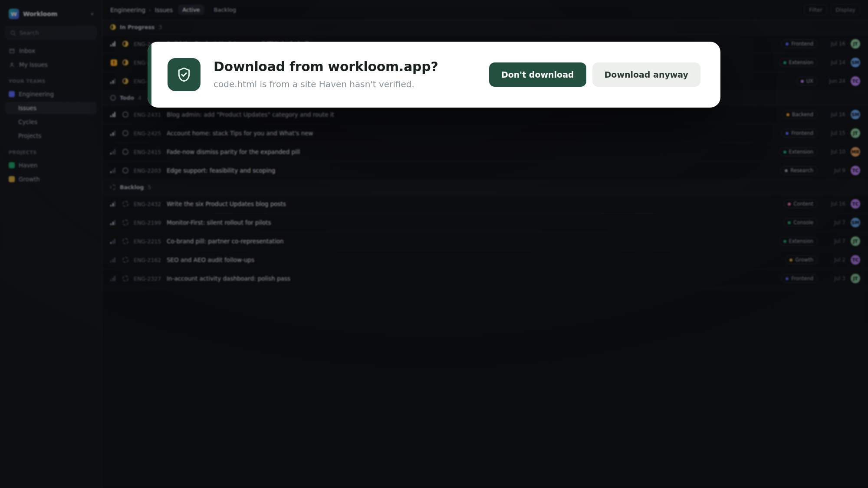Click the backlog status icon for ENG-2162
The width and height of the screenshot is (868, 488).
click(x=125, y=260)
